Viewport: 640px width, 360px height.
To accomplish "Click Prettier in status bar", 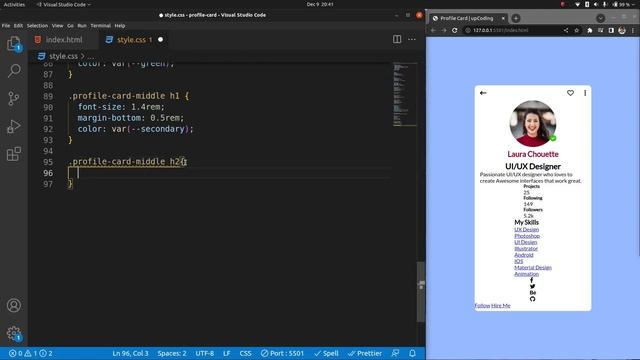I will 364,353.
